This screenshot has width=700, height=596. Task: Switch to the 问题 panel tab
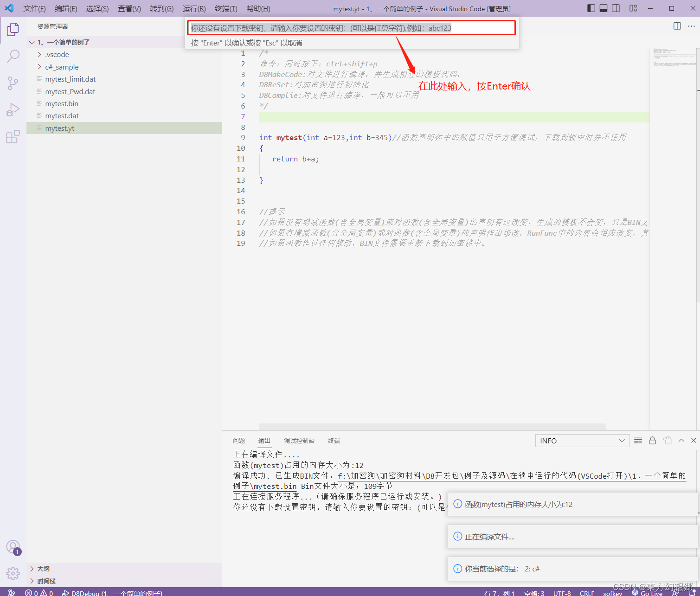(239, 441)
